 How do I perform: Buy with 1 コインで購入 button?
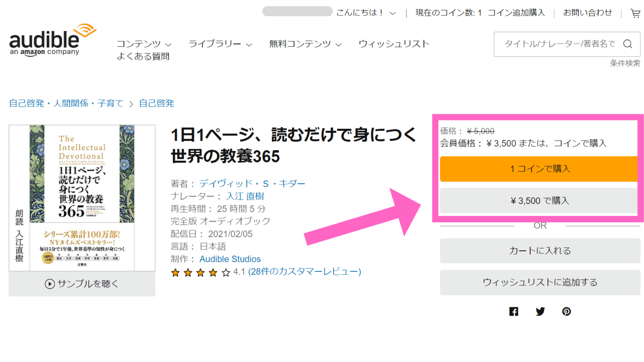(x=539, y=169)
